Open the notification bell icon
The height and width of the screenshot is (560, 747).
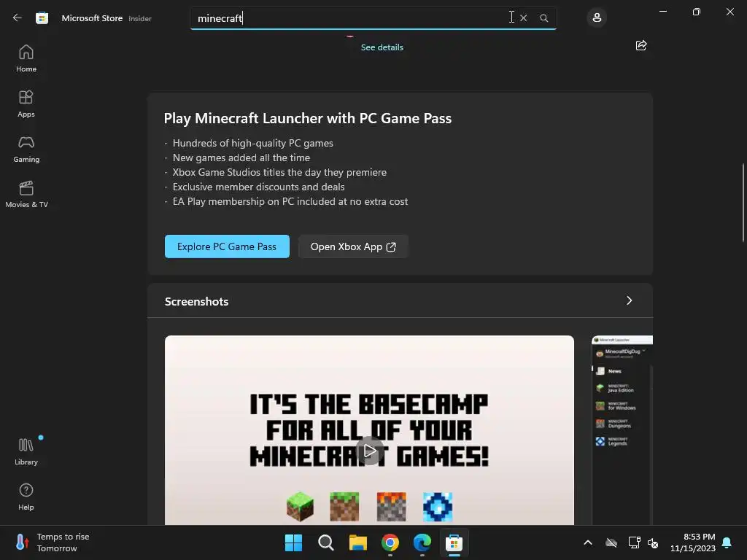[x=727, y=542]
